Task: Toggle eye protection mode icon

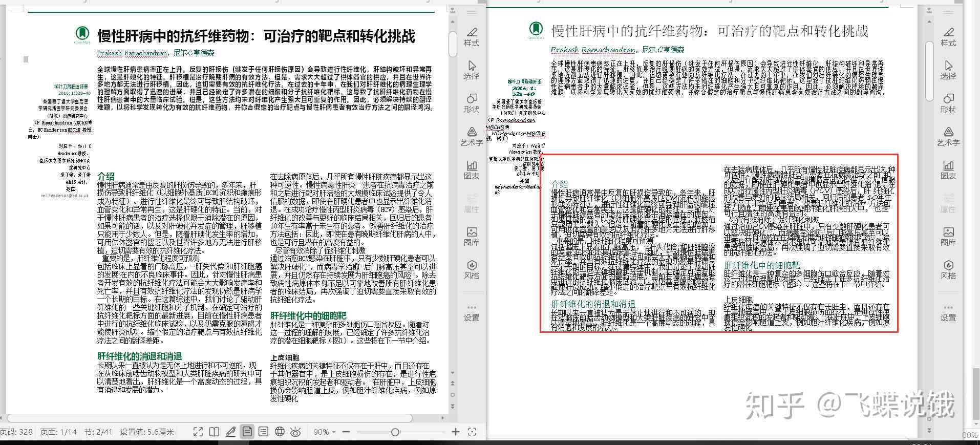Action: (x=295, y=432)
